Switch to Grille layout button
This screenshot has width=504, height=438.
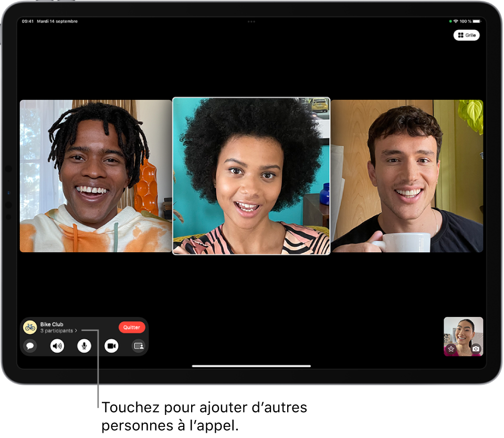(x=466, y=35)
